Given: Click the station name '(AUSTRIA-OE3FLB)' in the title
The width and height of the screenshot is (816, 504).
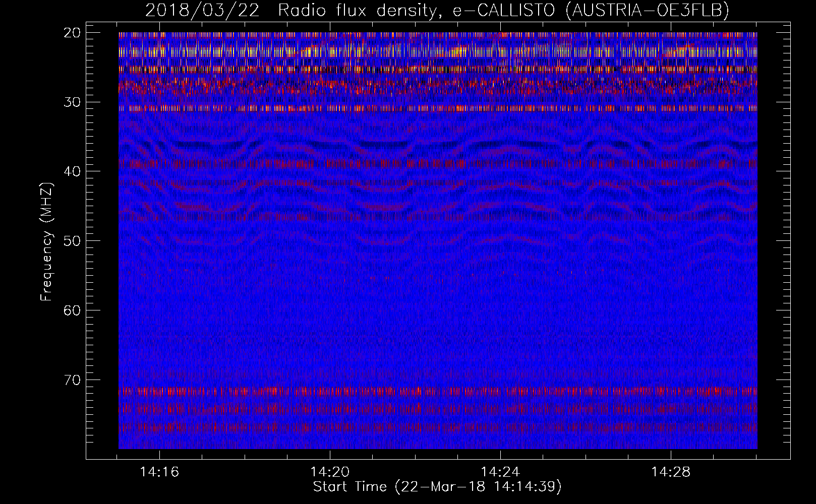Looking at the screenshot, I should point(648,11).
